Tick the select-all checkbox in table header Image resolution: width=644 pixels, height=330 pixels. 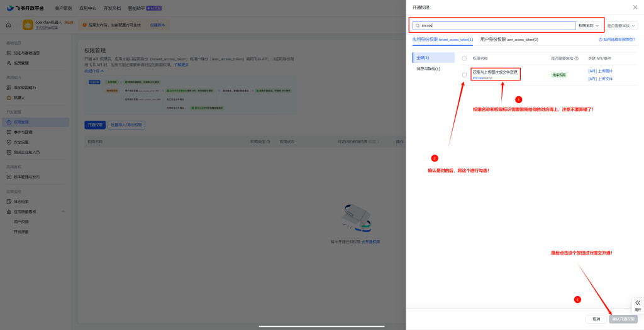click(464, 58)
